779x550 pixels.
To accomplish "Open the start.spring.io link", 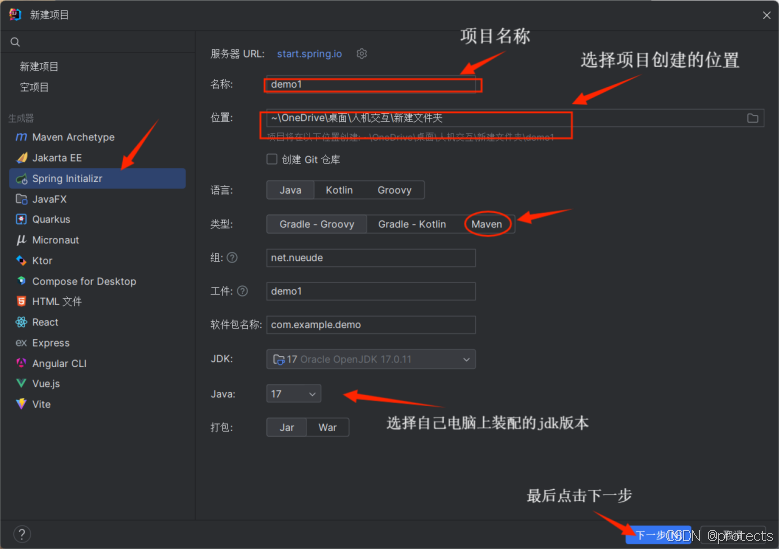I will tap(309, 54).
